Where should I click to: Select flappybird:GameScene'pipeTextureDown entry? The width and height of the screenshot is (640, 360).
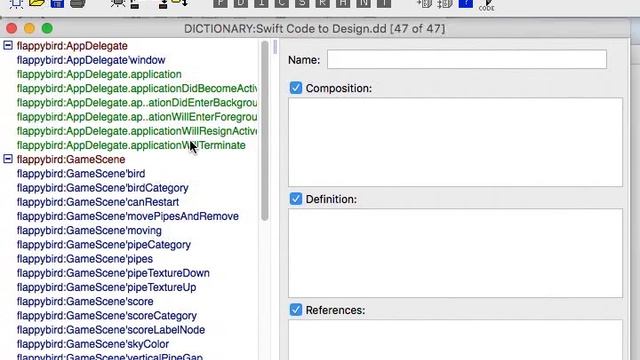(x=113, y=273)
